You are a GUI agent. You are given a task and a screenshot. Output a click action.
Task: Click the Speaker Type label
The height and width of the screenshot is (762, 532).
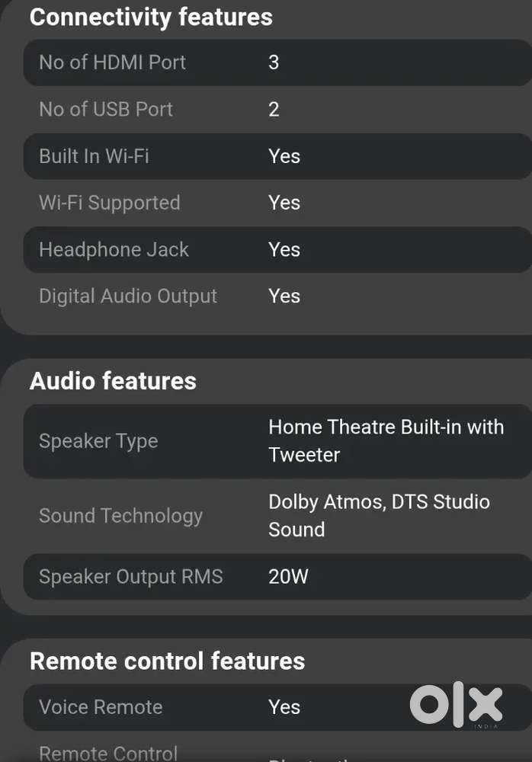pos(98,441)
